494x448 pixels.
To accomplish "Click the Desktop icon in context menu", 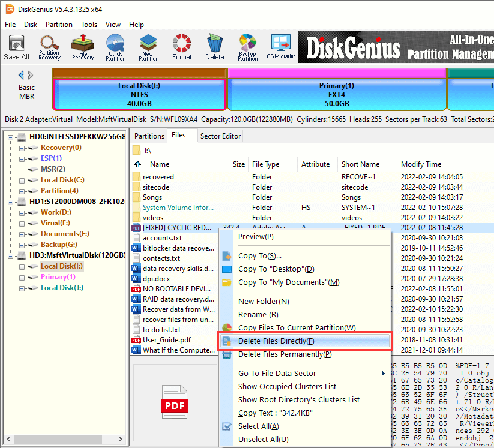I will coord(227,269).
